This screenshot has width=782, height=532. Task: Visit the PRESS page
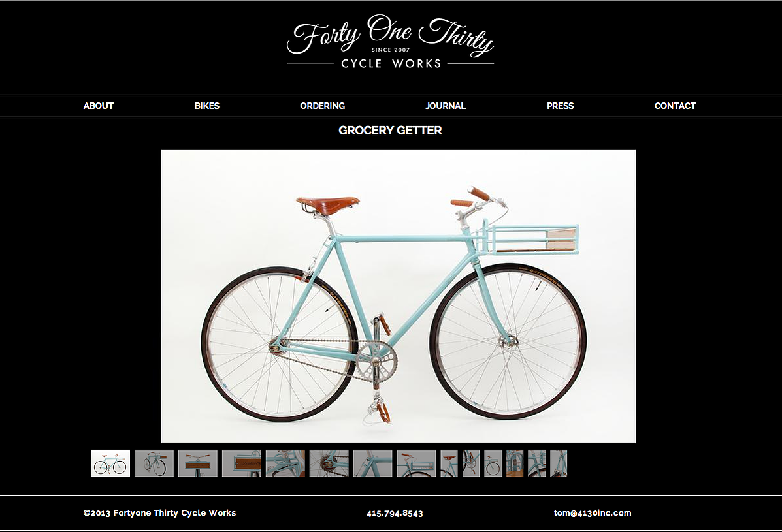coord(560,106)
